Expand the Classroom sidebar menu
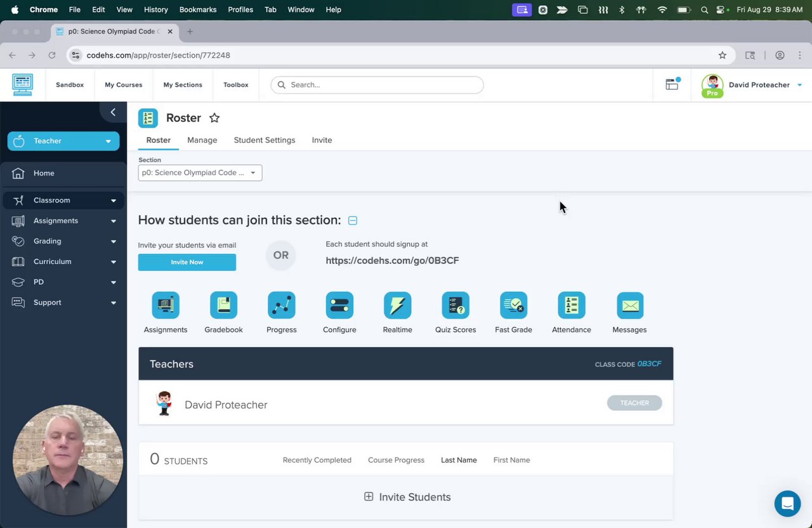 tap(63, 201)
